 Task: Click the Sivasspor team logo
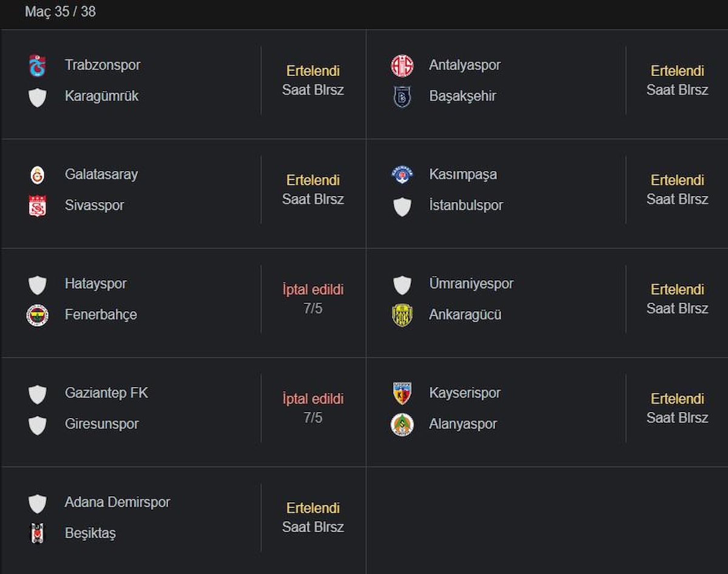pyautogui.click(x=38, y=206)
